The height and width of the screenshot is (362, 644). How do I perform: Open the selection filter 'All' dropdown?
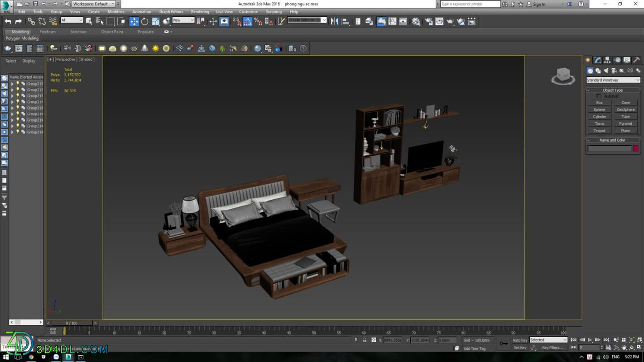click(x=72, y=20)
